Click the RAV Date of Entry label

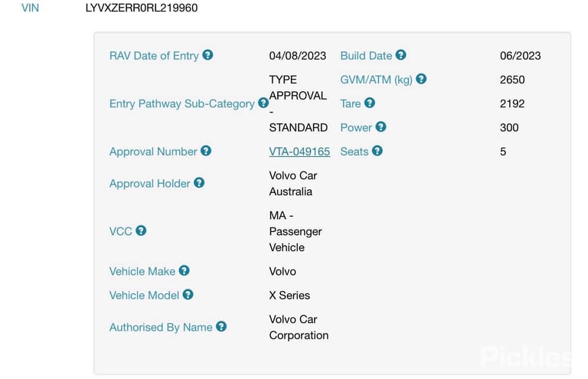tap(154, 56)
